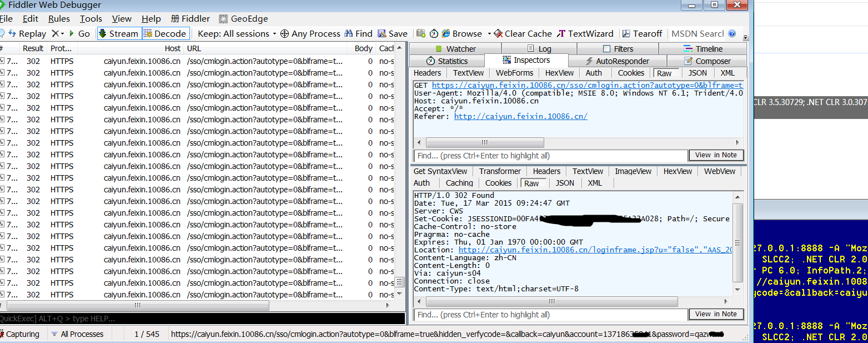Expand the Remove X dropdown arrow
Image resolution: width=868 pixels, height=343 pixels.
(63, 34)
